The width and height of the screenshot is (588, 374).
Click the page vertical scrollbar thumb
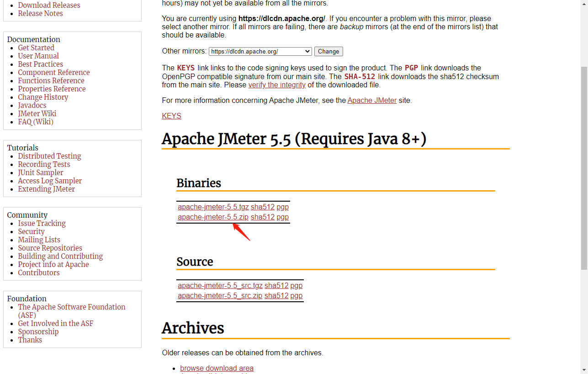click(584, 168)
